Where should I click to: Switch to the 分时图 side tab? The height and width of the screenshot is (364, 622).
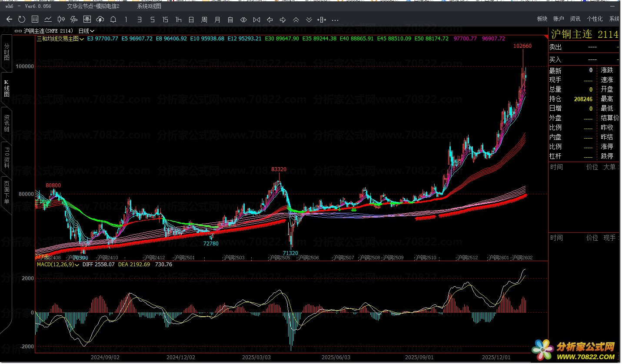[x=7, y=52]
